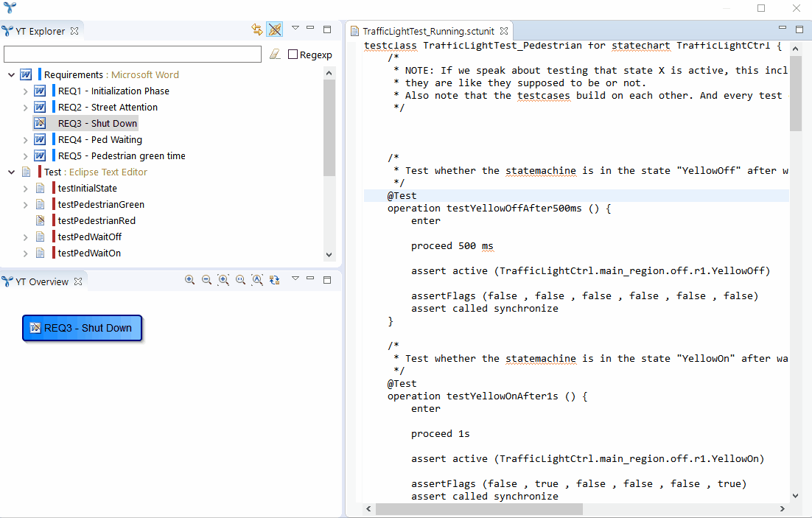The image size is (812, 518).
Task: Select the testPedestrianRed item
Action: [97, 220]
